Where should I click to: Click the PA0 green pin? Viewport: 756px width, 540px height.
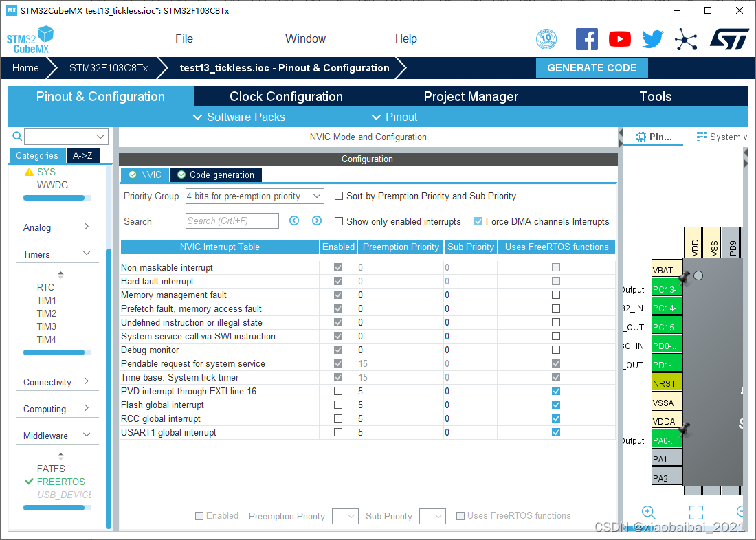(667, 440)
